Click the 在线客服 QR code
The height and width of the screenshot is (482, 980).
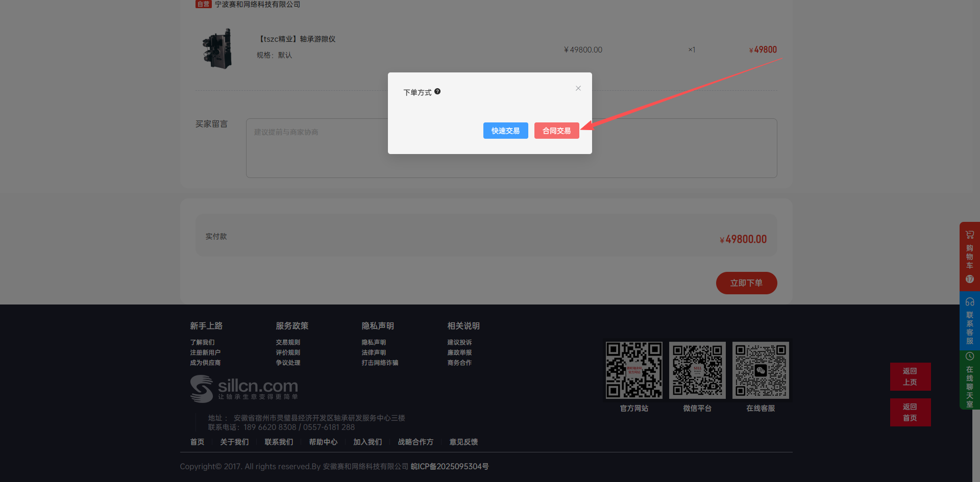(x=761, y=370)
